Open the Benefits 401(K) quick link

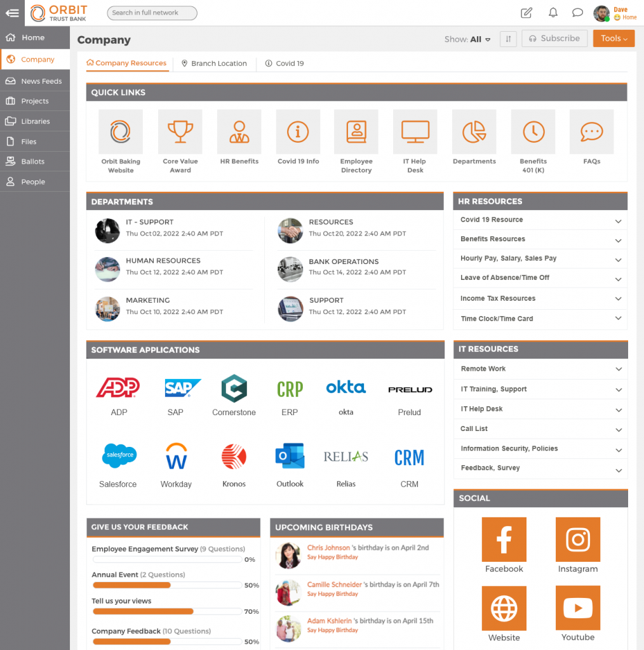pos(533,131)
